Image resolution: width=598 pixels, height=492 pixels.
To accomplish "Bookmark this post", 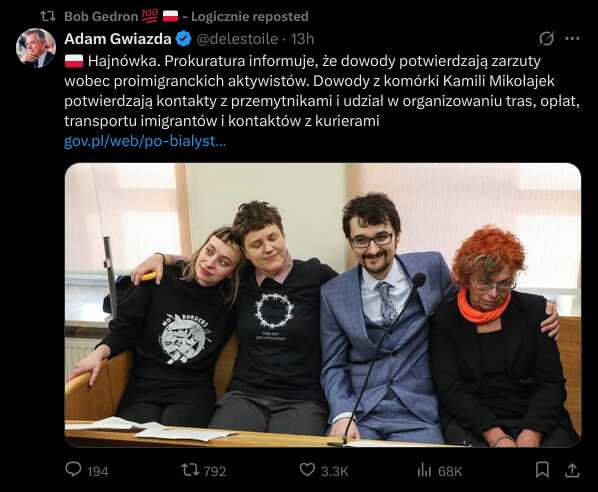I will [542, 470].
